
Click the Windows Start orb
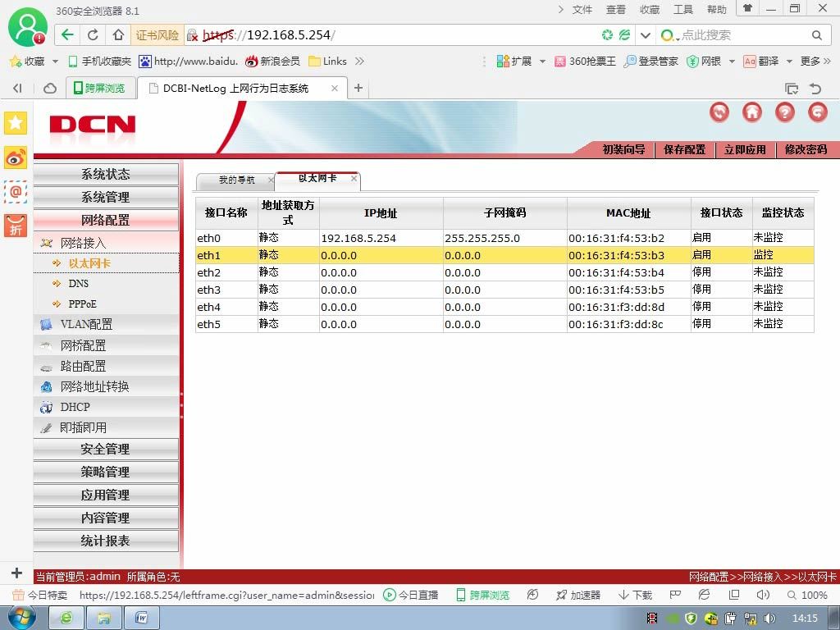[x=22, y=618]
